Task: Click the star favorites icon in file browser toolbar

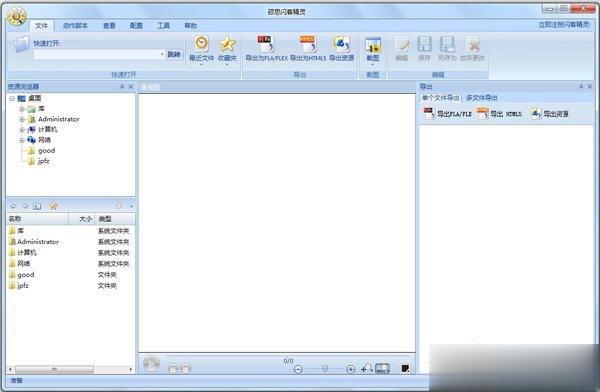Action: pyautogui.click(x=53, y=206)
